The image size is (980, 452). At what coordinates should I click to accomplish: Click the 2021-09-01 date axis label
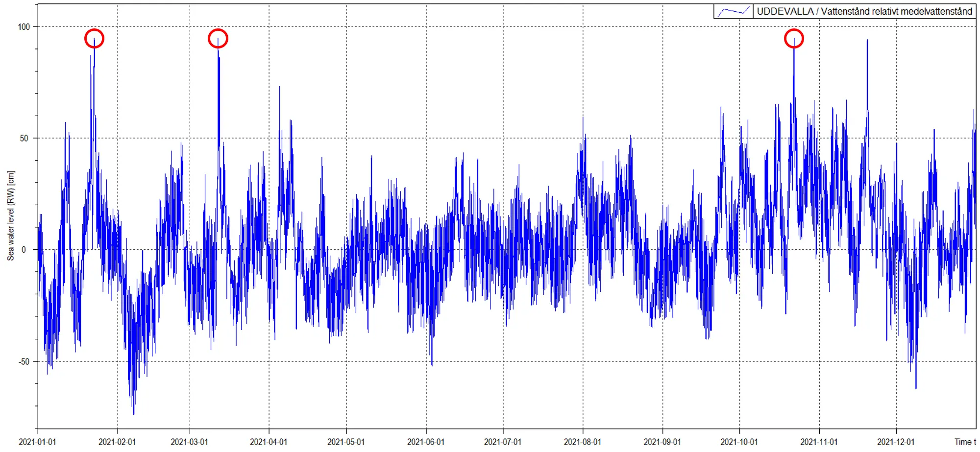(662, 442)
